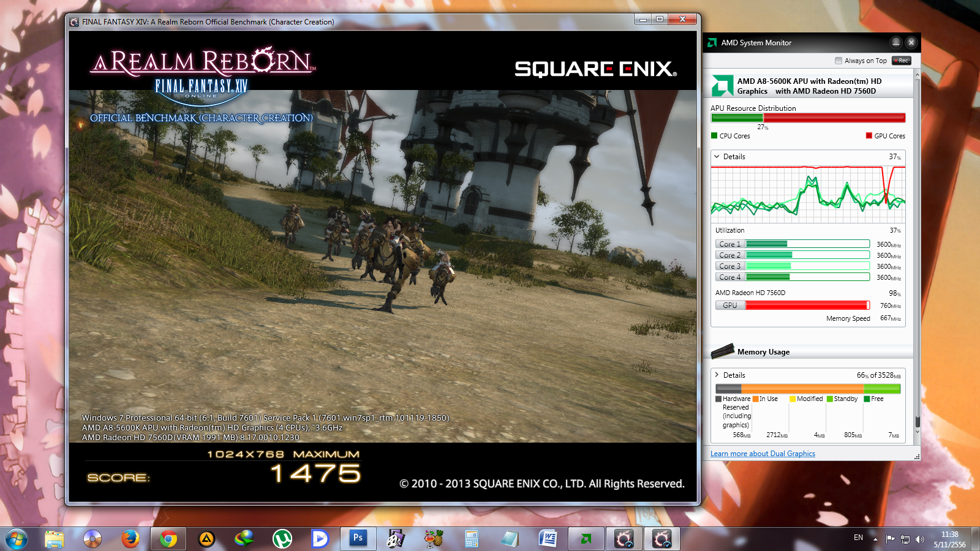Screen dimensions: 980x551
Task: Click the "1024X768 MAXIMUM" resolution text
Action: 284,454
